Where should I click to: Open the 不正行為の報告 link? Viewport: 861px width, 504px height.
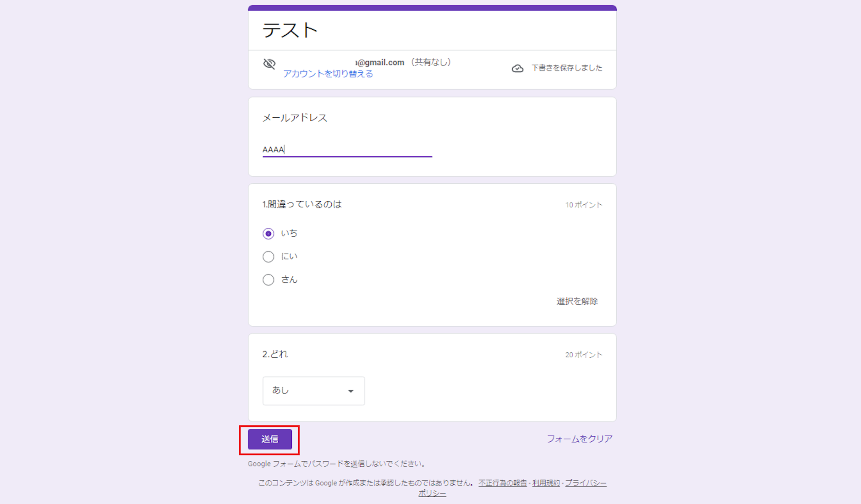coord(502,483)
